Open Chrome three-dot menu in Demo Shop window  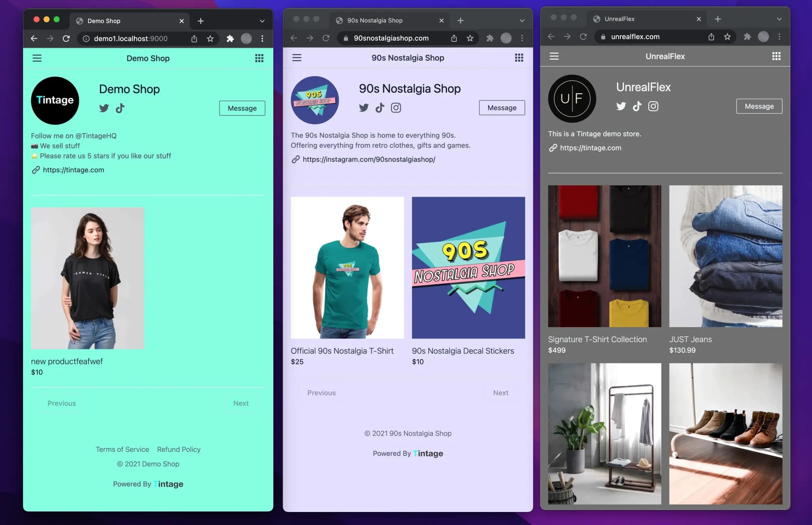(x=262, y=39)
